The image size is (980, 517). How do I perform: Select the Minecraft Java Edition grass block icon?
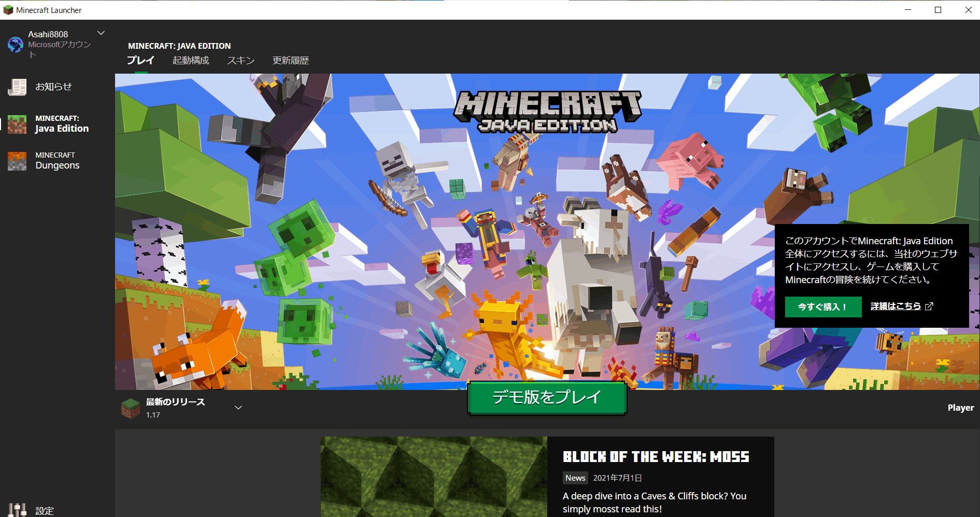point(17,124)
